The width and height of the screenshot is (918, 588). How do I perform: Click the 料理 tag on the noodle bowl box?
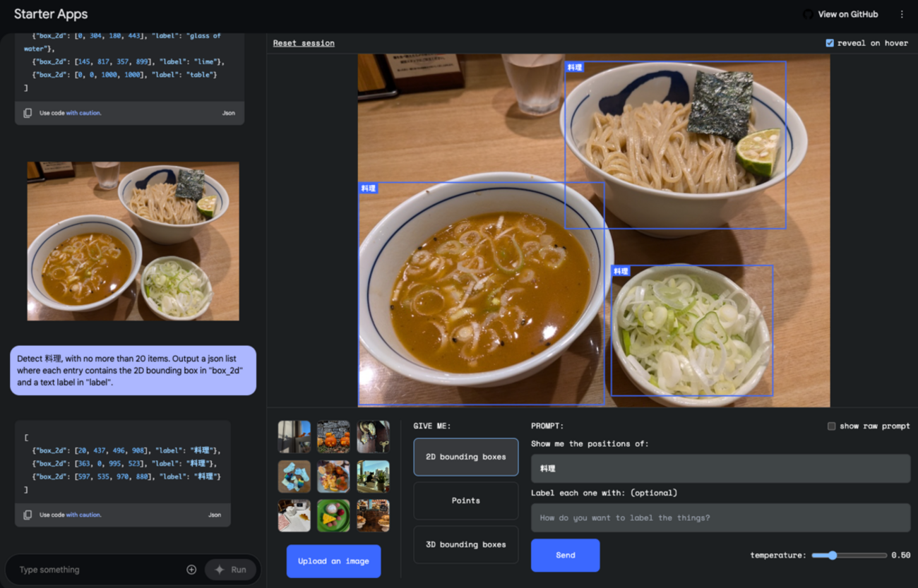tap(575, 67)
